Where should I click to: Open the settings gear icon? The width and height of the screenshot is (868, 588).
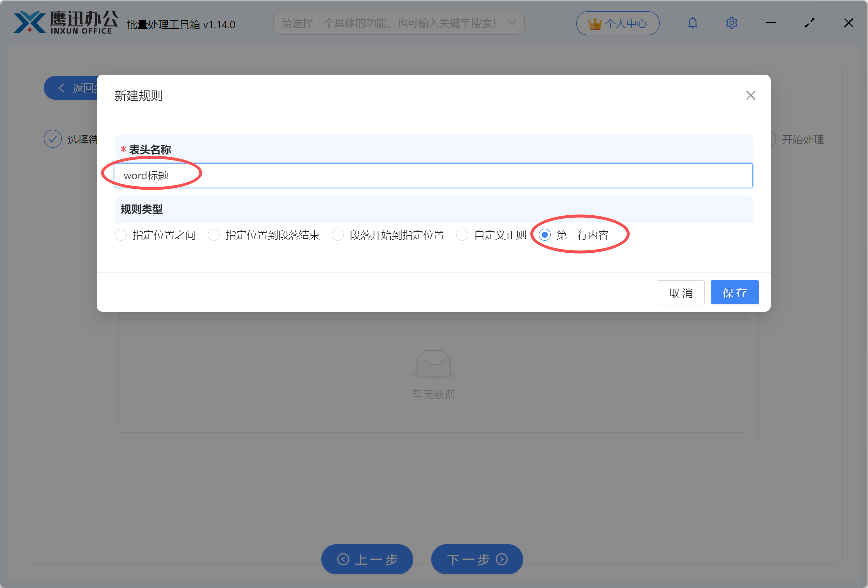[731, 23]
